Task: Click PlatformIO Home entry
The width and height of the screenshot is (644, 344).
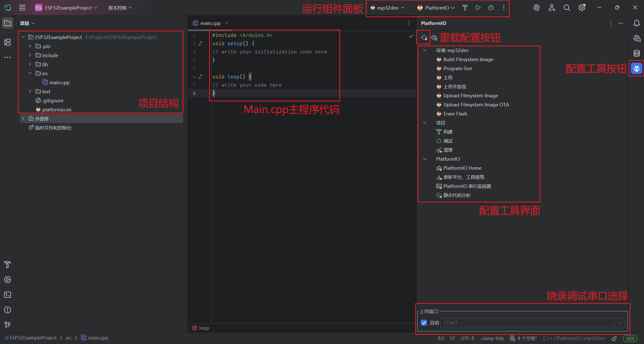Action: coord(462,168)
